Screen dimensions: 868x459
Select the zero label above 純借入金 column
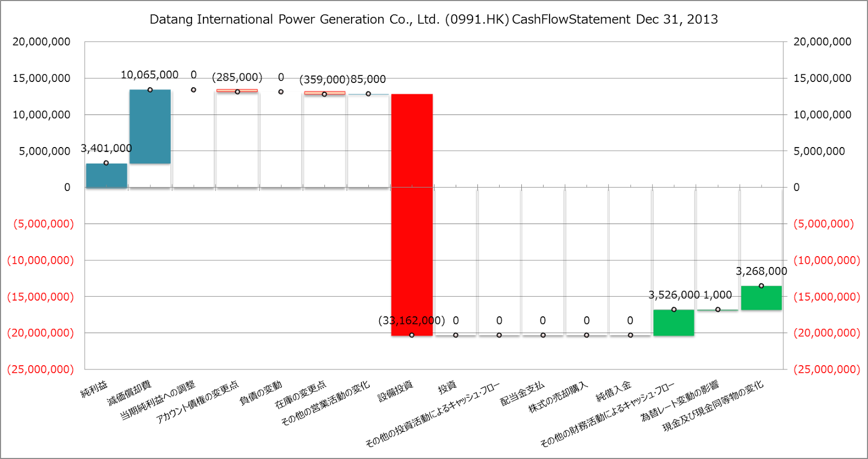pyautogui.click(x=630, y=321)
